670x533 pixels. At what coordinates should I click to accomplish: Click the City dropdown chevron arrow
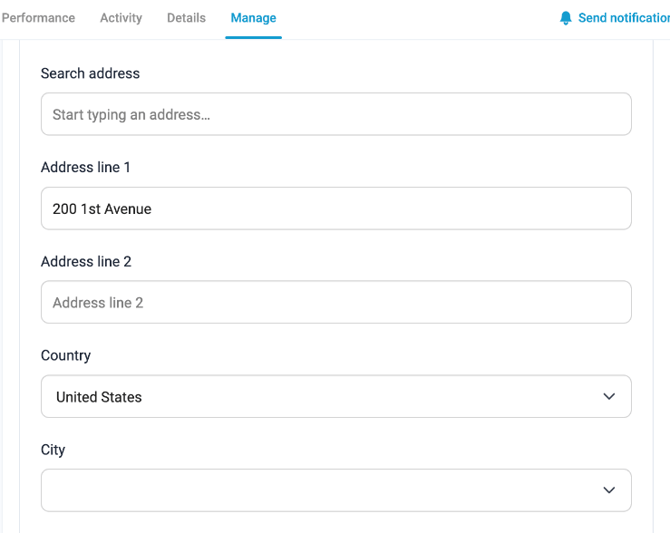[609, 490]
